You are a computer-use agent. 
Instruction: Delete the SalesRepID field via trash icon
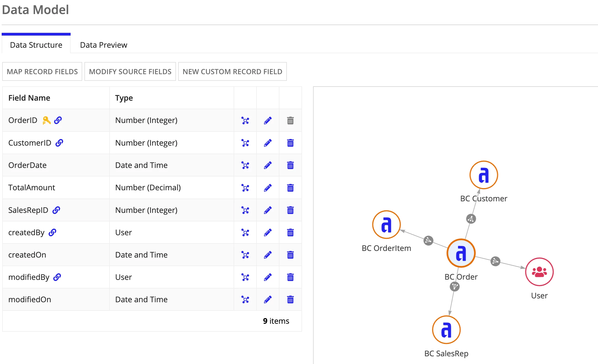[290, 210]
